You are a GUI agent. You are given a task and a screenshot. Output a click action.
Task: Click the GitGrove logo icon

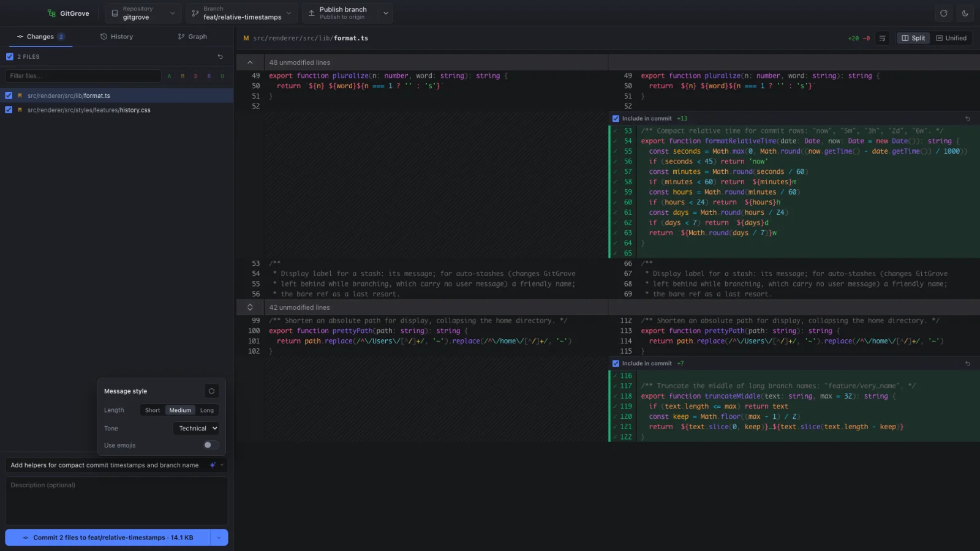coord(51,13)
